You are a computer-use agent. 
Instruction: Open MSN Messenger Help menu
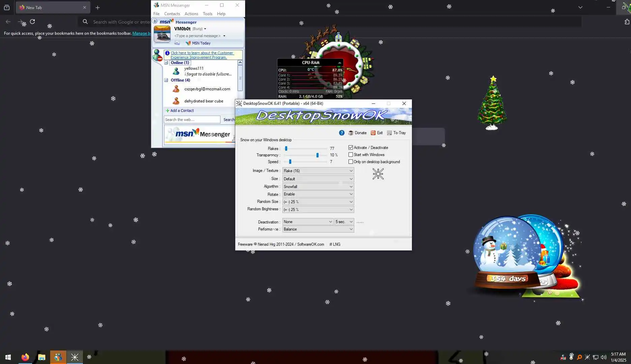coord(221,14)
